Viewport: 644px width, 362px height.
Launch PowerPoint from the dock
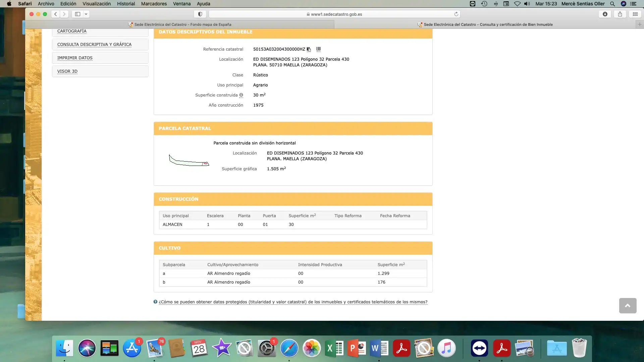click(357, 348)
